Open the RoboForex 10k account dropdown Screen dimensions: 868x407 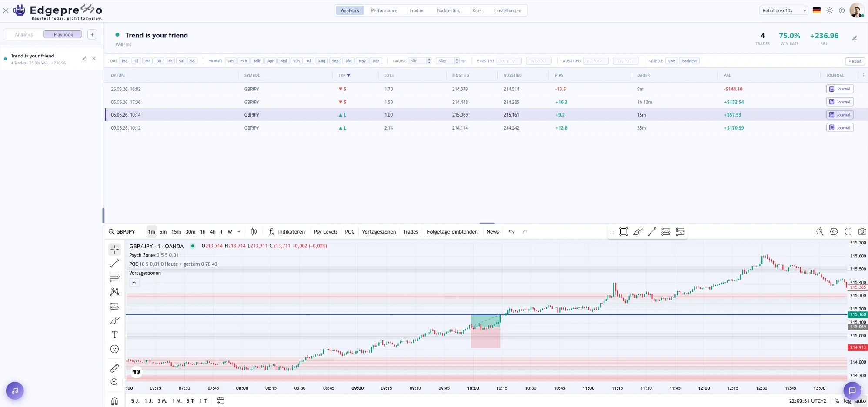click(783, 10)
